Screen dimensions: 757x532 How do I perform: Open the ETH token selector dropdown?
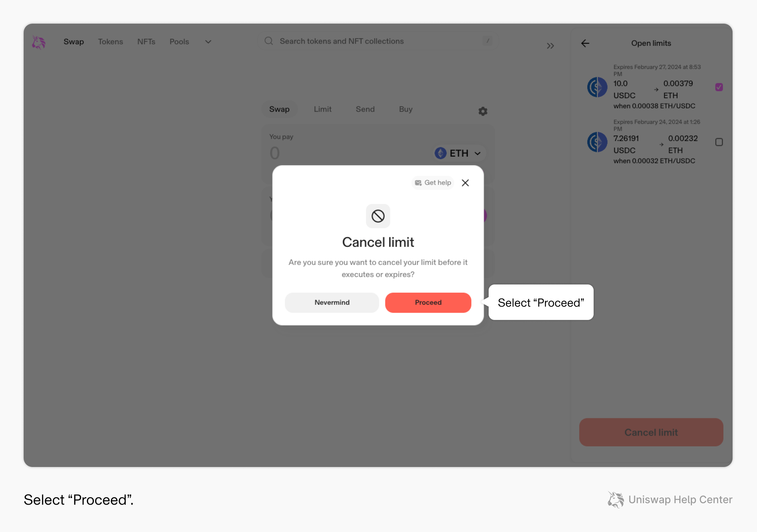pyautogui.click(x=458, y=153)
